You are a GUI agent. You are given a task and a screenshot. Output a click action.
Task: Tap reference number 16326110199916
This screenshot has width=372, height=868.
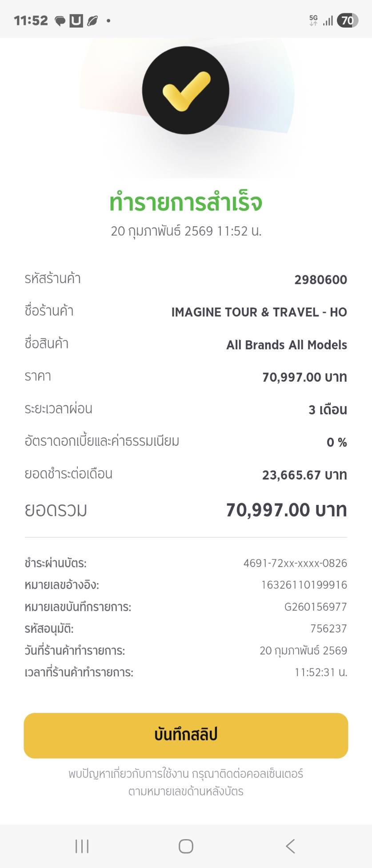(x=304, y=585)
